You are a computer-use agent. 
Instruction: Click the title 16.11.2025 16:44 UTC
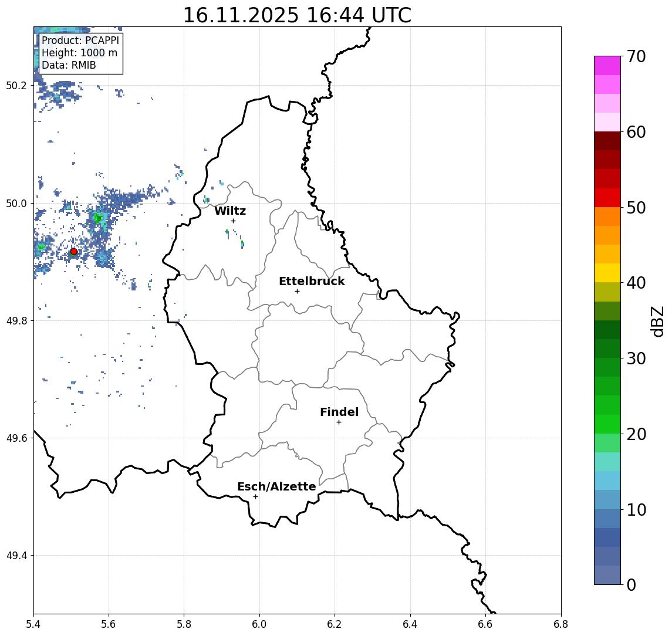click(297, 15)
